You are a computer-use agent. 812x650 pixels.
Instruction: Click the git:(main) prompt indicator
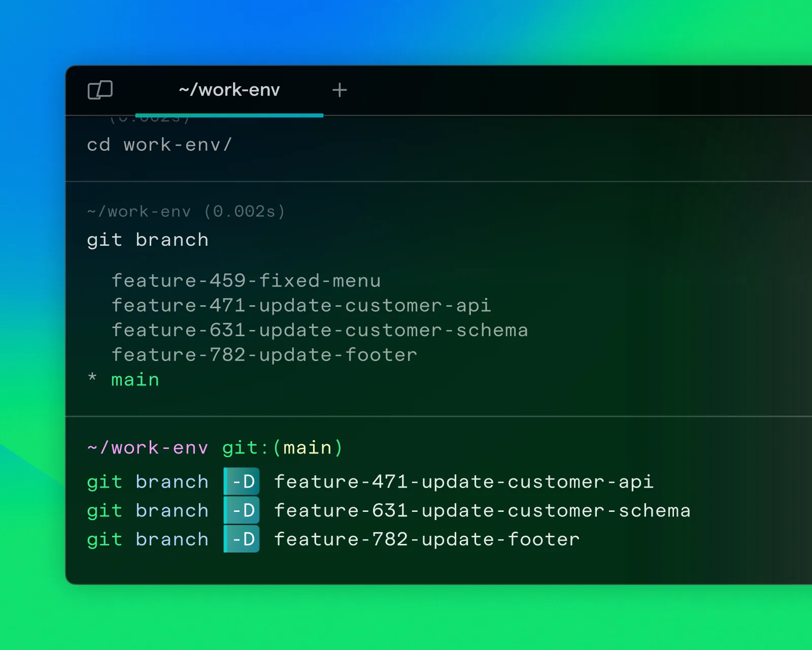(x=282, y=448)
